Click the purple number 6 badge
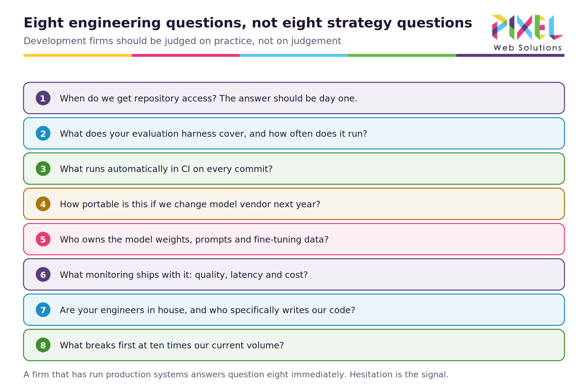The height and width of the screenshot is (392, 588). (x=43, y=274)
